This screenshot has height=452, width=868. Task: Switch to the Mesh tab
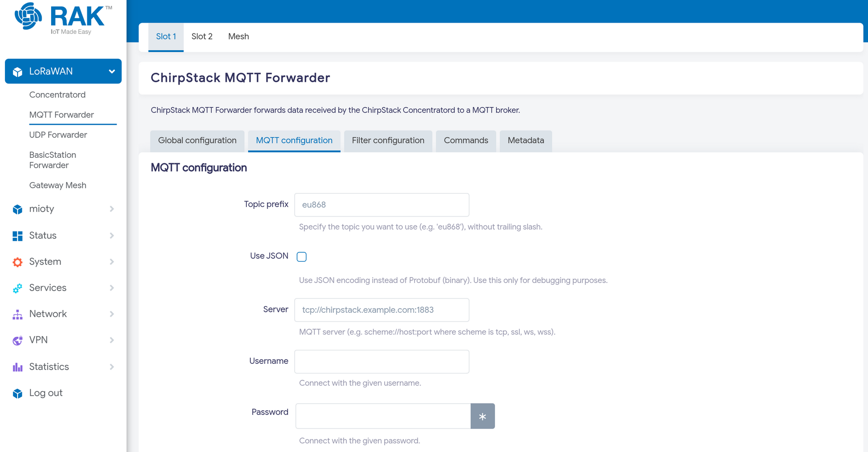coord(238,37)
